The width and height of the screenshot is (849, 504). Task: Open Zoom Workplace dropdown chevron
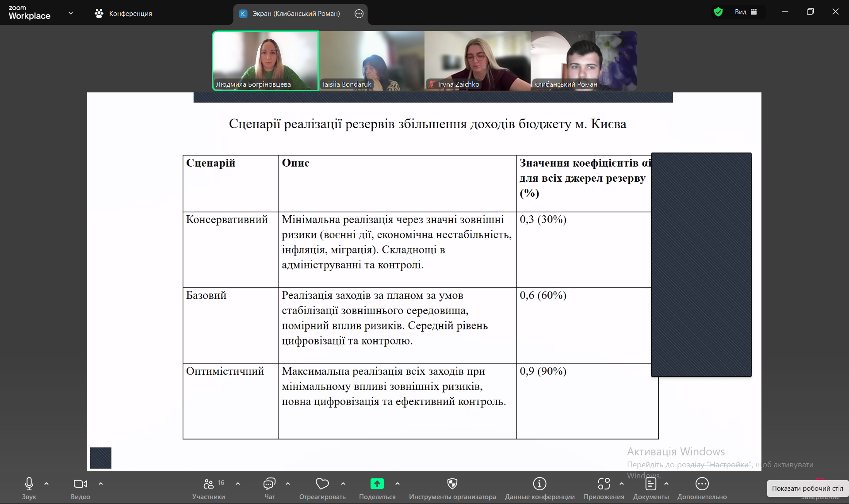coord(71,13)
